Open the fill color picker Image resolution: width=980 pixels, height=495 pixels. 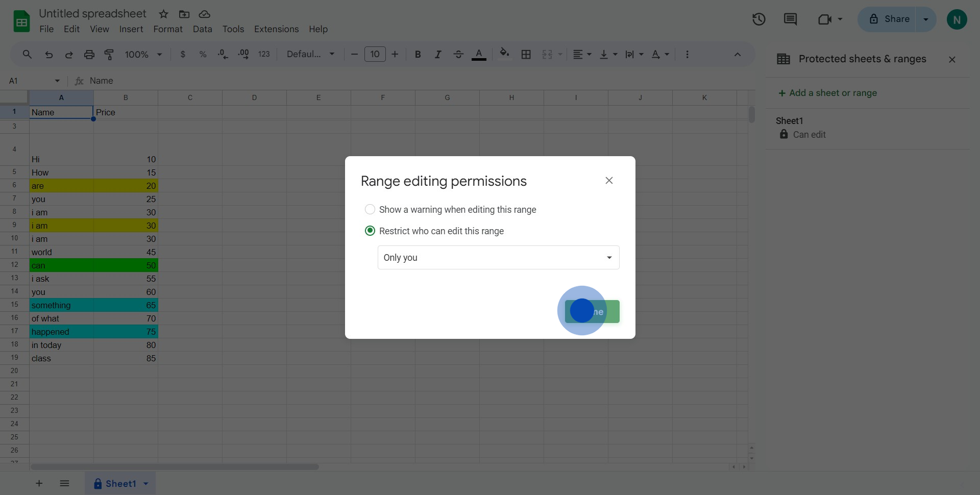[x=504, y=54]
